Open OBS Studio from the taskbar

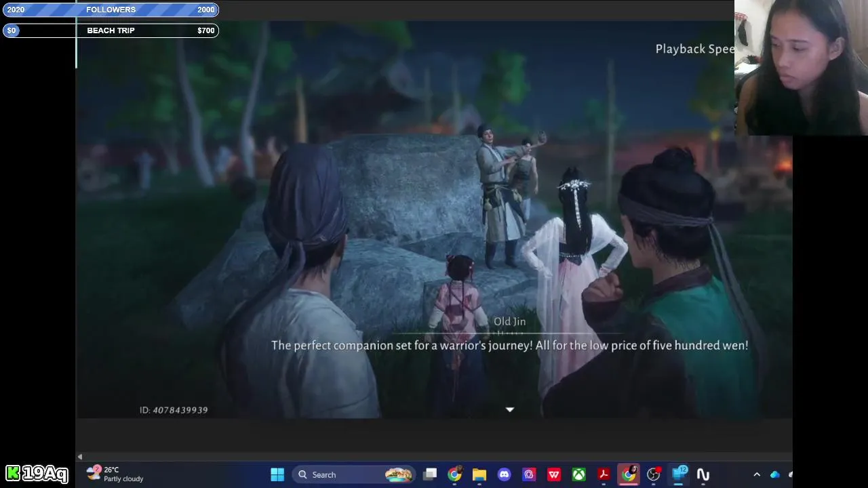[x=654, y=474]
